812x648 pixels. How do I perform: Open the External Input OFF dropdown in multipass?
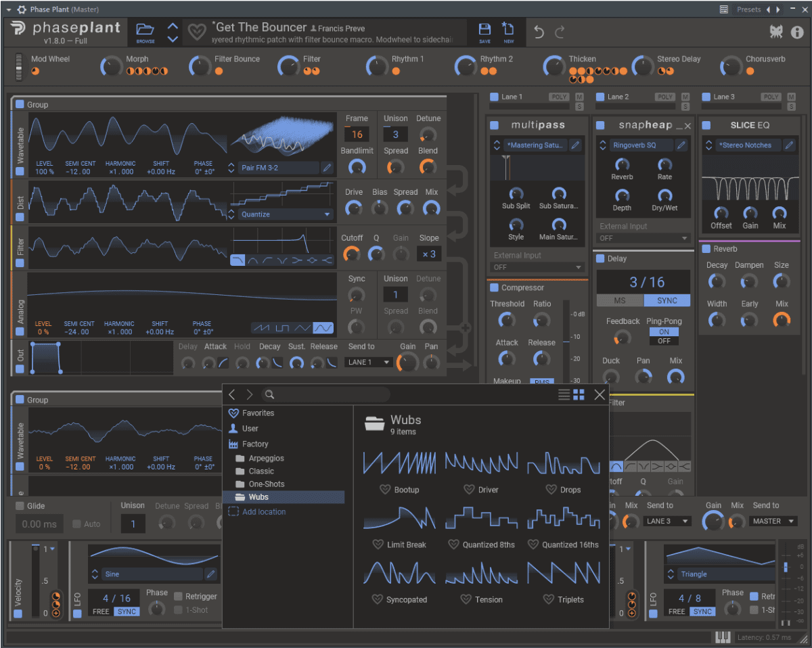click(537, 267)
